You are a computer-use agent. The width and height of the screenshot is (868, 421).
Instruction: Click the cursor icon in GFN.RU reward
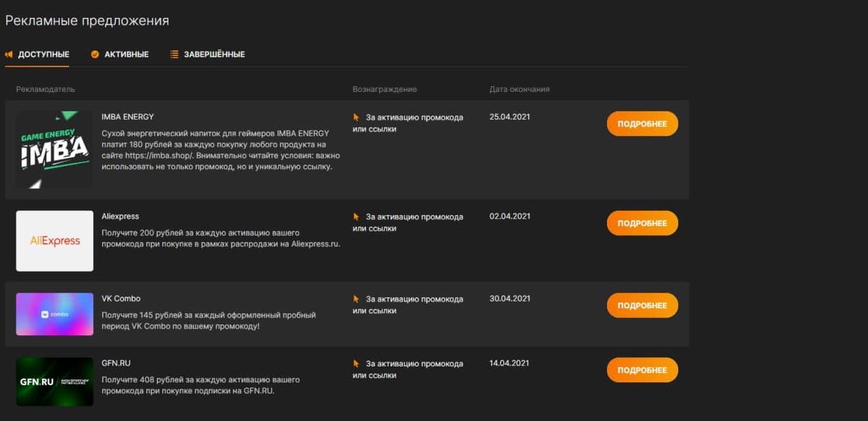pyautogui.click(x=356, y=364)
